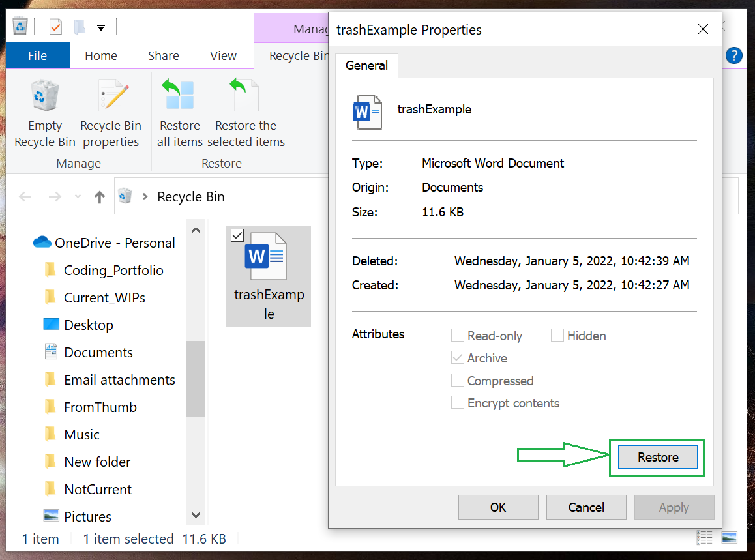Click navigation pane scrollbar thumb
The width and height of the screenshot is (755, 560).
tap(196, 379)
